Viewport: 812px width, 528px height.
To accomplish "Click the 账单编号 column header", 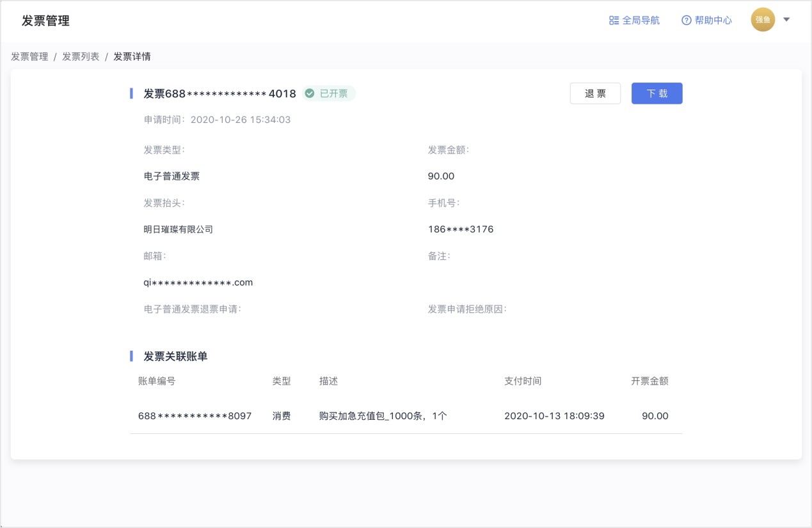I will click(157, 381).
